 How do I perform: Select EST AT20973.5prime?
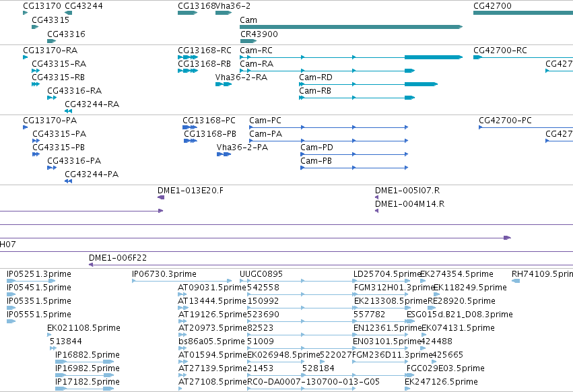tap(212, 328)
